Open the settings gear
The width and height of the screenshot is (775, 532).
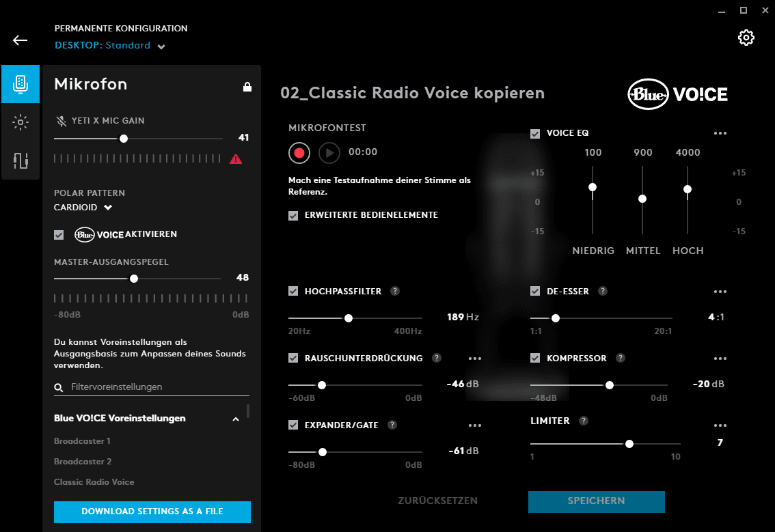pyautogui.click(x=746, y=38)
